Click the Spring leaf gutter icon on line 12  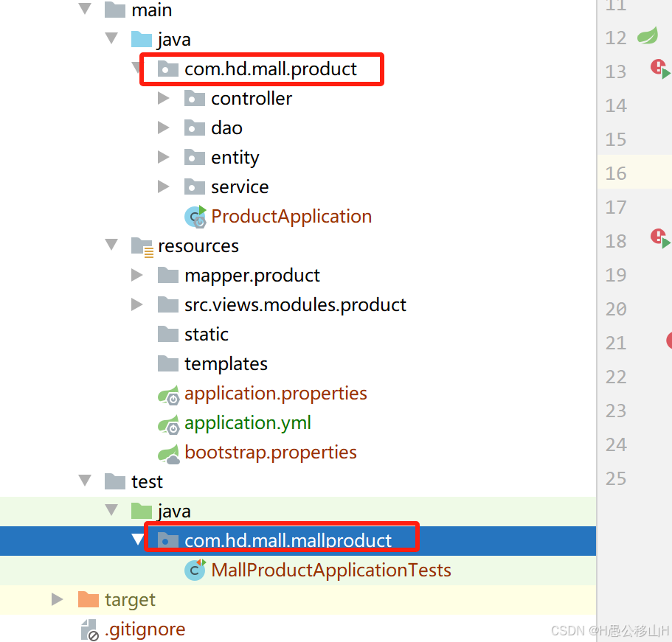point(648,37)
